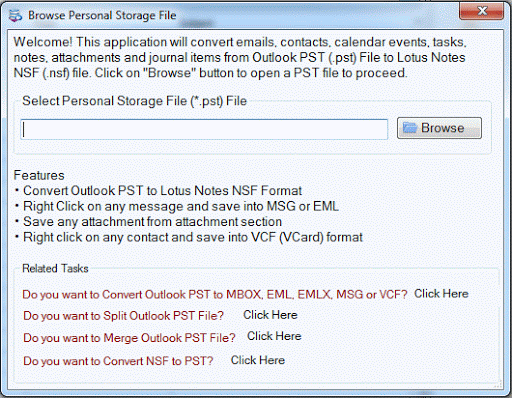Click the 'Convert Outlook PST to Lotus Notes NSF Format' bullet

point(162,191)
